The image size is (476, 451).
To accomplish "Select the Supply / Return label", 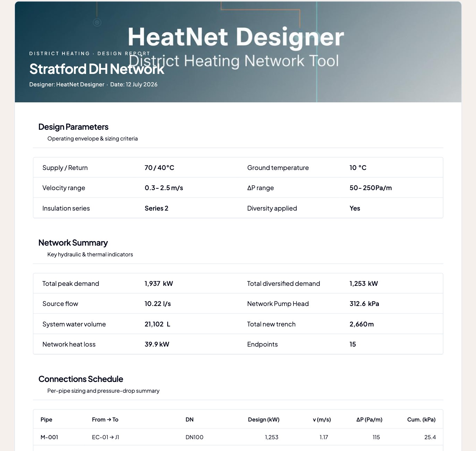I will (x=65, y=168).
